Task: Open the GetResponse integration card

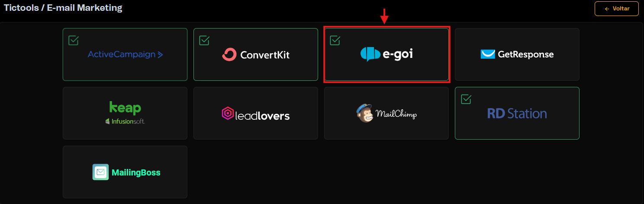Action: point(517,54)
